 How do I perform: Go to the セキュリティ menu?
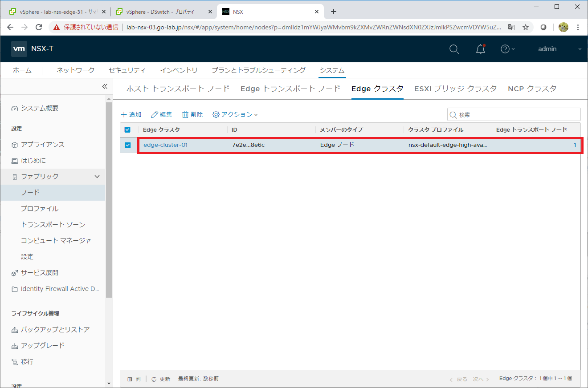pos(127,70)
